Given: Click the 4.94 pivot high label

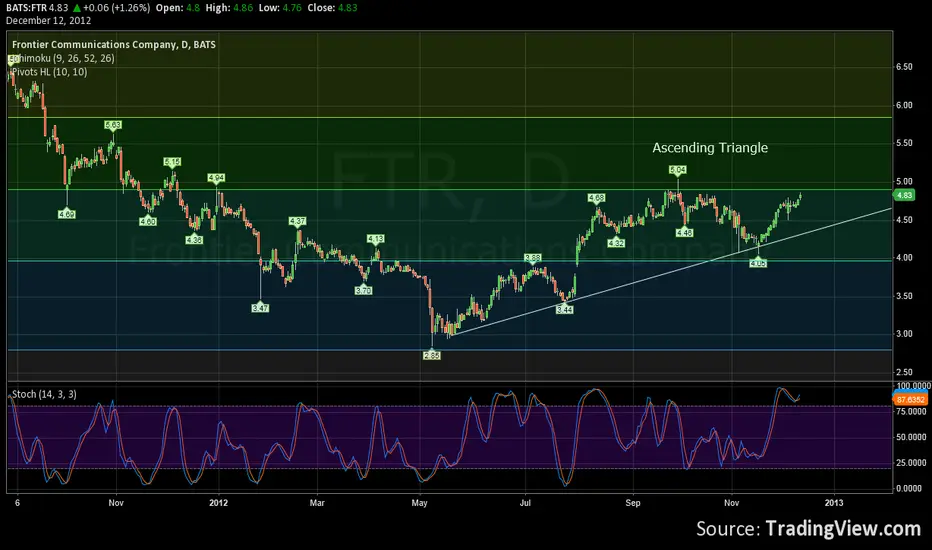Looking at the screenshot, I should pos(216,178).
